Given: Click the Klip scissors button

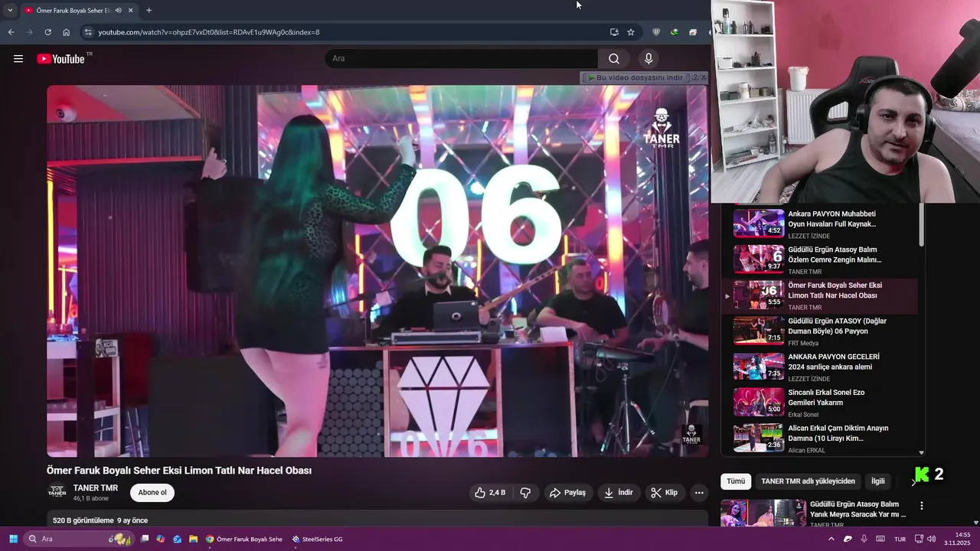Looking at the screenshot, I should [x=664, y=493].
